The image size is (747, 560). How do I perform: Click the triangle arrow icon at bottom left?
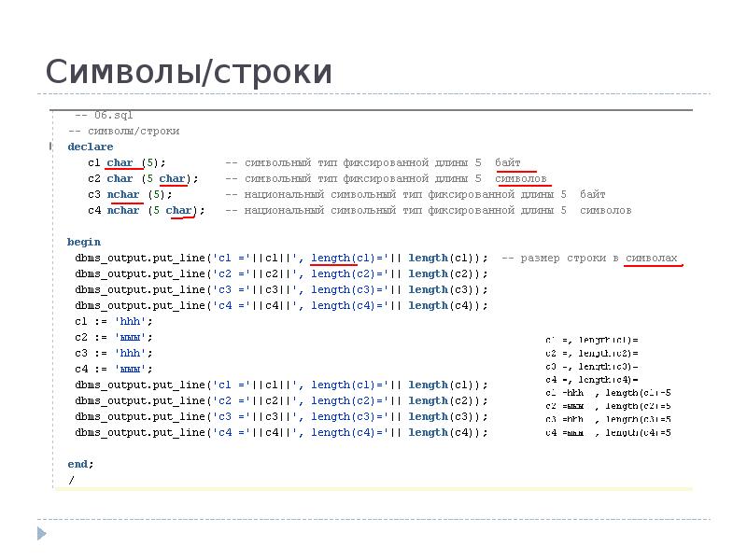pos(41,534)
